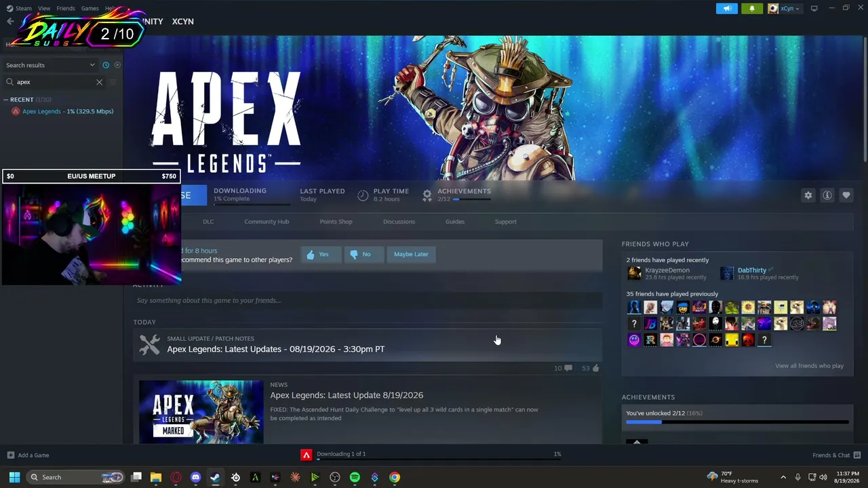
Task: Show Apex Legends game info icon
Action: click(x=827, y=195)
